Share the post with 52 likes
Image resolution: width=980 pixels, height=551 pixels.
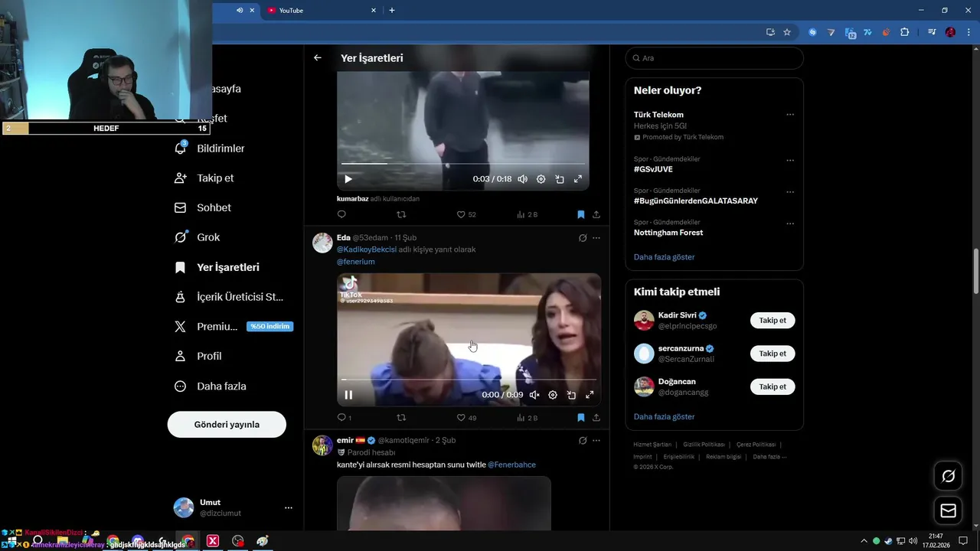(x=596, y=214)
